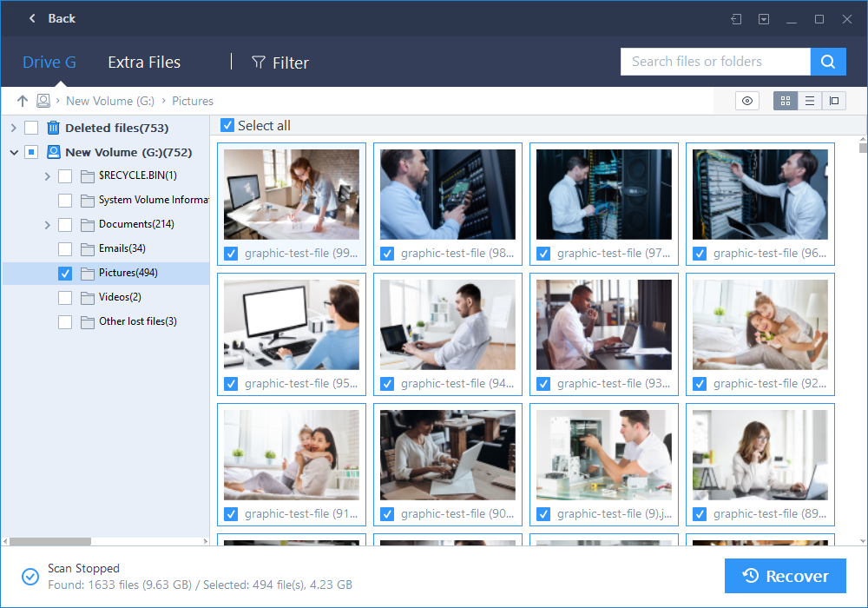Click the up-arrow navigation icon
868x608 pixels.
[23, 101]
